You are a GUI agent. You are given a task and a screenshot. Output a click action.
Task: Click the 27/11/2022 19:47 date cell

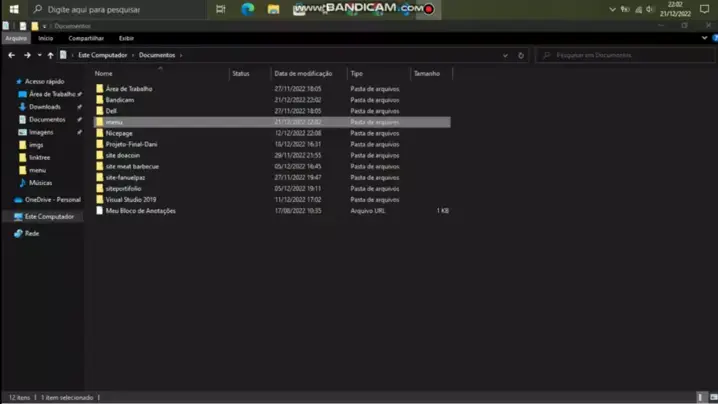pyautogui.click(x=298, y=177)
